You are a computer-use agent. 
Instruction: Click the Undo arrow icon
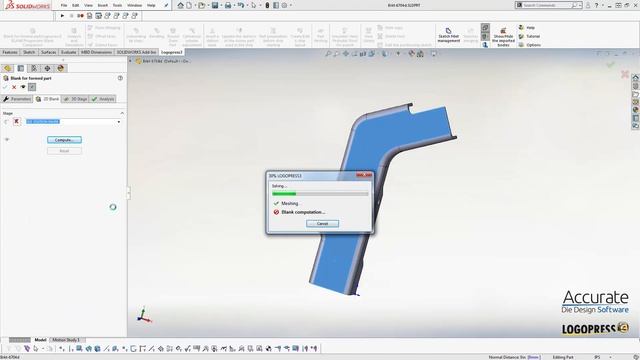pos(240,5)
